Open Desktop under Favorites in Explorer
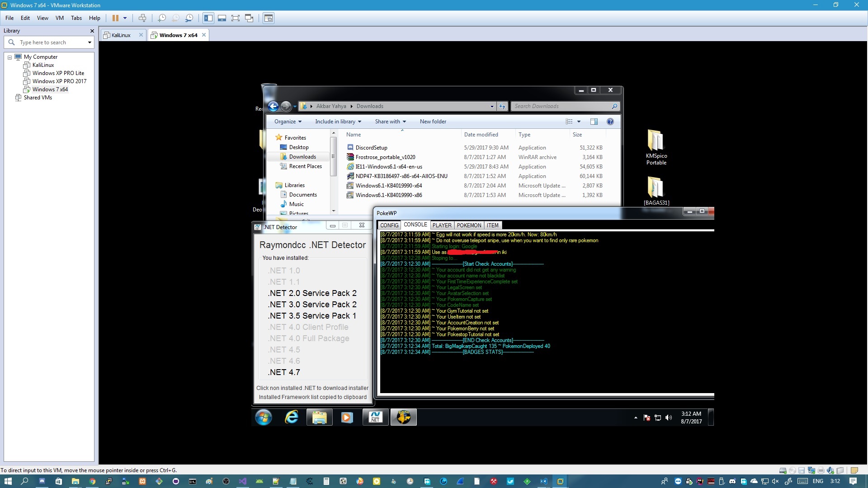Screen dimensions: 868x488 point(298,147)
